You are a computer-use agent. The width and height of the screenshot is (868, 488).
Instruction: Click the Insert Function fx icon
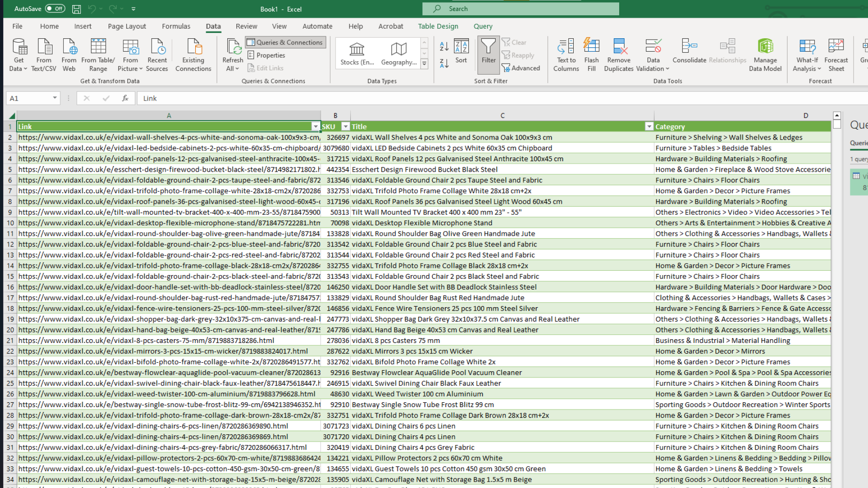[125, 98]
